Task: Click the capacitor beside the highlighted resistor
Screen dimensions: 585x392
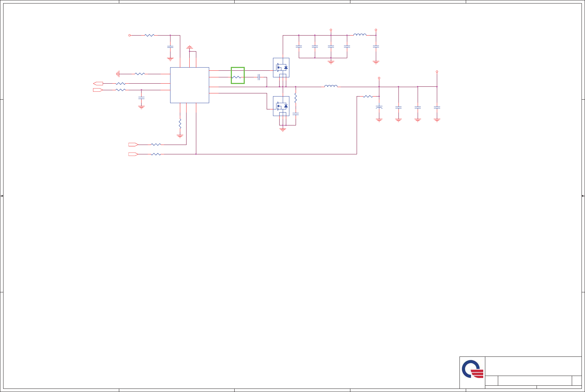Action: [259, 77]
